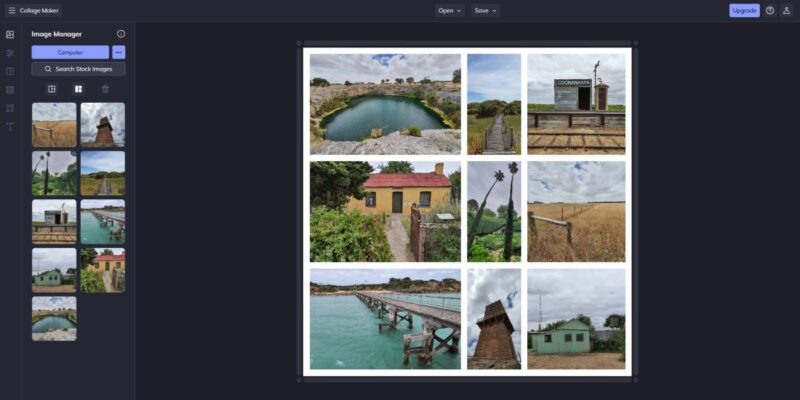Select the red roof cottage thumbnail
The image size is (800, 400).
(x=103, y=270)
